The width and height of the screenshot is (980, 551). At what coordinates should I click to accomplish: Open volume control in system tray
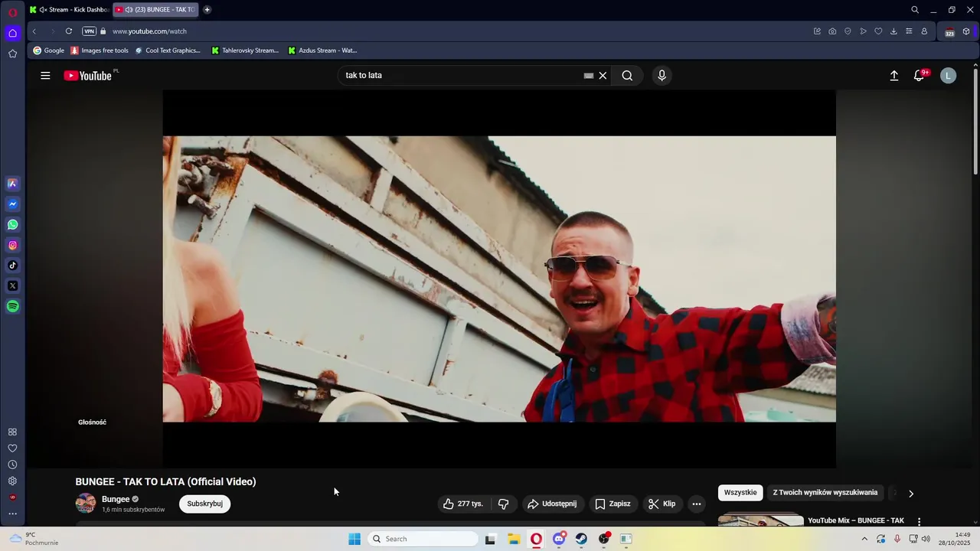[926, 539]
